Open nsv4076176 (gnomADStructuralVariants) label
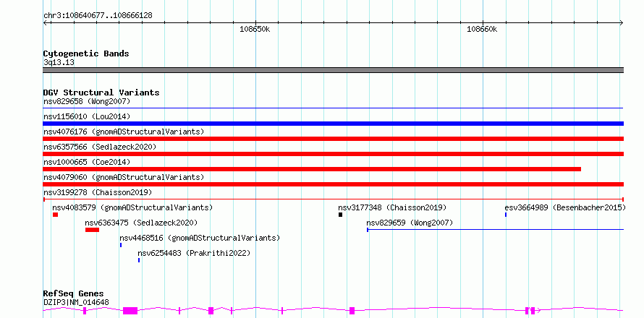The height and width of the screenshot is (318, 644). (124, 132)
